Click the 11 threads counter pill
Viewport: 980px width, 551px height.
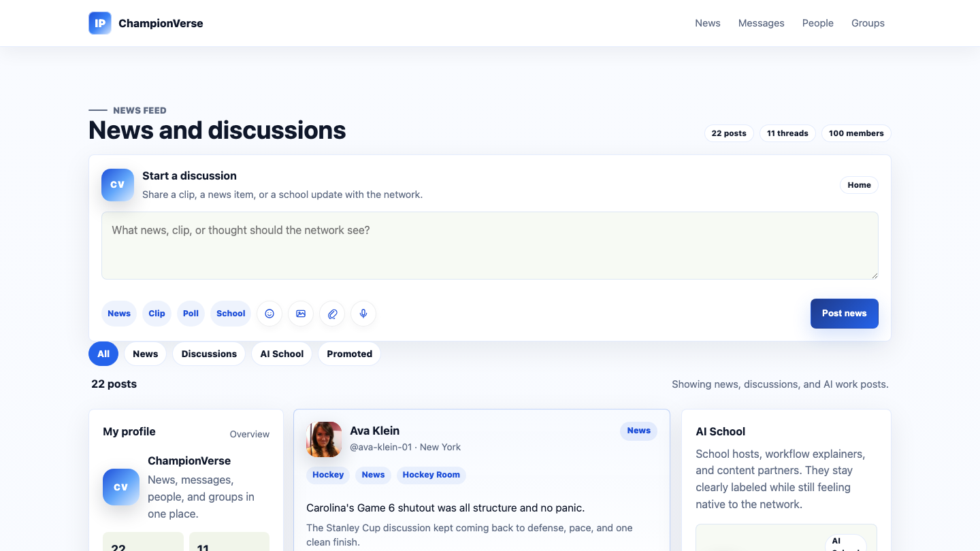787,133
